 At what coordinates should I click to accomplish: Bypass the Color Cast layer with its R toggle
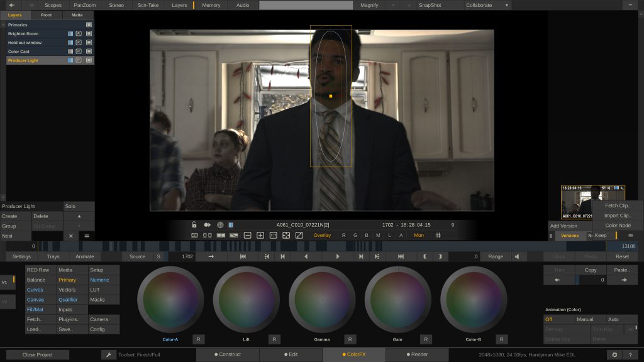pos(79,52)
